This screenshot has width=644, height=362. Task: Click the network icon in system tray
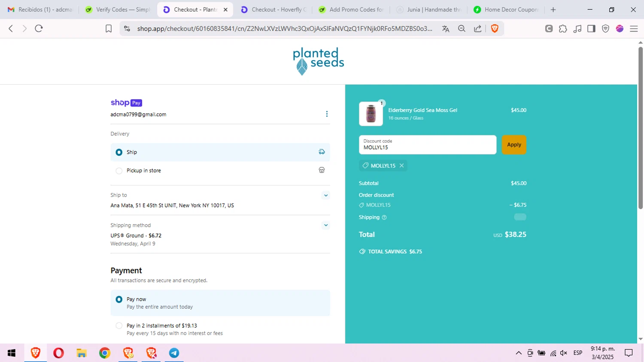553,353
